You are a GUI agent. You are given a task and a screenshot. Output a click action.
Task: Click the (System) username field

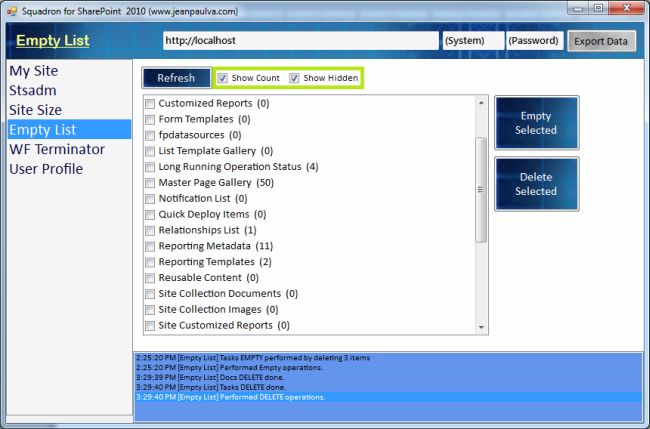(473, 41)
